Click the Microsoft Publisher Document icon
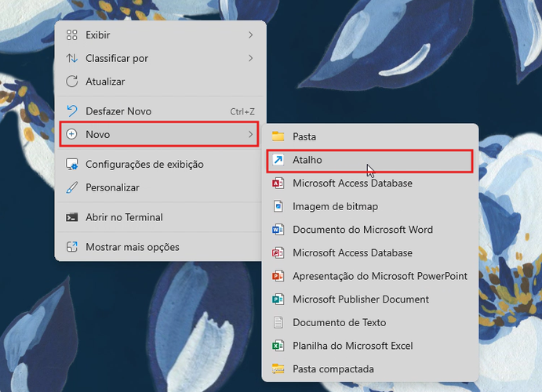542x392 pixels. click(278, 299)
